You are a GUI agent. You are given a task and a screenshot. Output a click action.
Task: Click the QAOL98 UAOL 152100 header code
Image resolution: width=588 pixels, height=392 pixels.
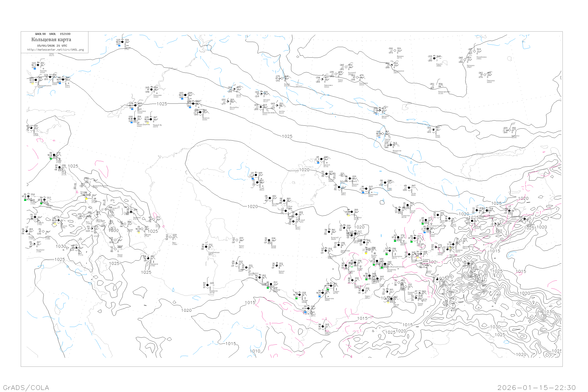(x=53, y=34)
